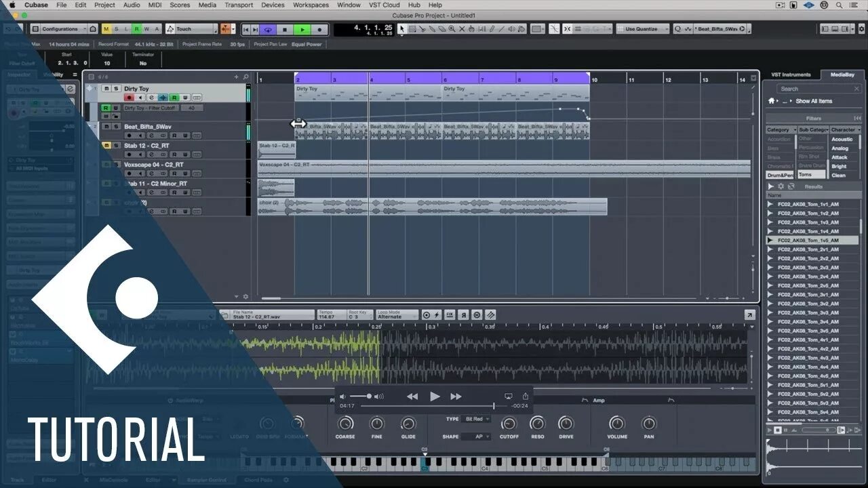Toggle Monitor on Dirty Toy track
This screenshot has width=868, height=488.
point(140,98)
